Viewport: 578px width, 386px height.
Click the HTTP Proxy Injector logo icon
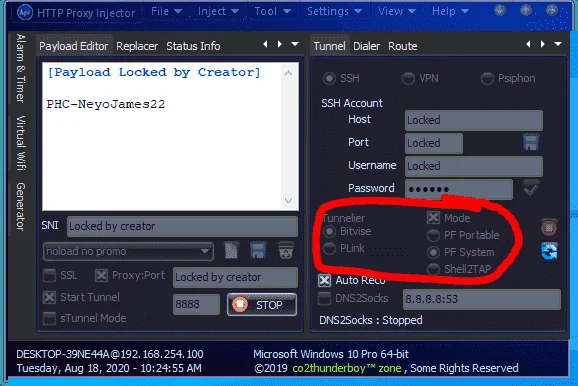pyautogui.click(x=25, y=13)
